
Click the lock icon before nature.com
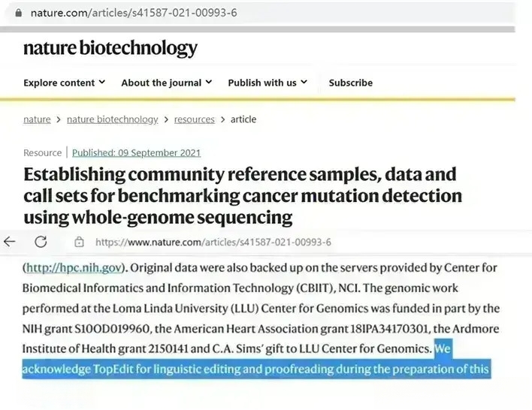point(19,13)
